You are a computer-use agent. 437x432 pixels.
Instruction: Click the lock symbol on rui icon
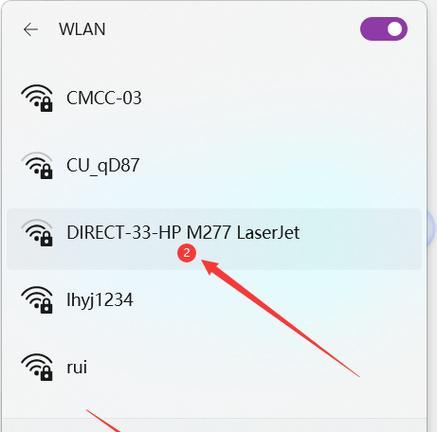click(x=46, y=374)
